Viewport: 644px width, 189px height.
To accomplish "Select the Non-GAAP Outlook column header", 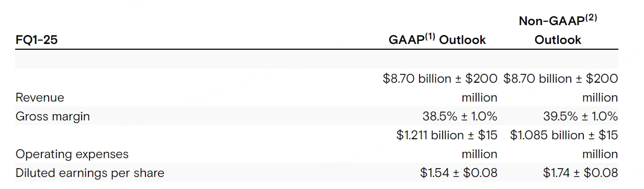I will click(558, 30).
